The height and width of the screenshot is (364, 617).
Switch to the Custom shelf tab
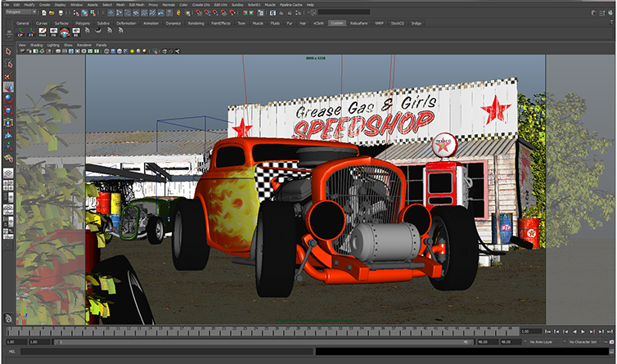pyautogui.click(x=337, y=23)
